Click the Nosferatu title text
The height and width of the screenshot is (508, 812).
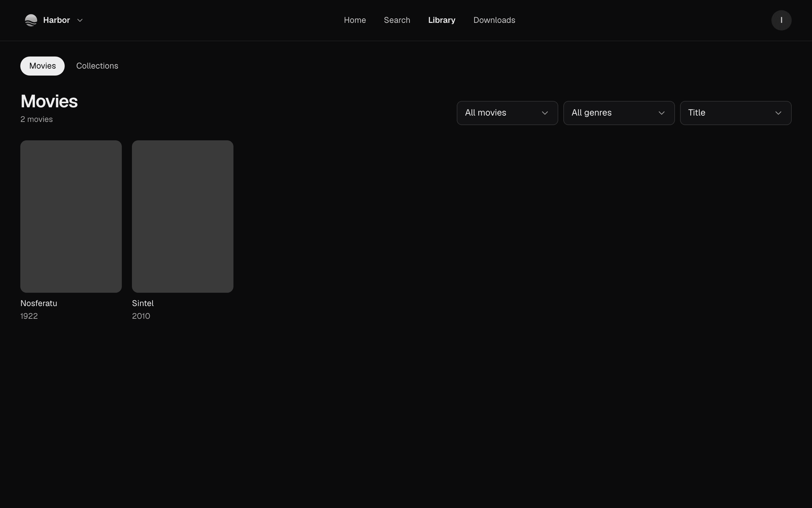point(39,304)
